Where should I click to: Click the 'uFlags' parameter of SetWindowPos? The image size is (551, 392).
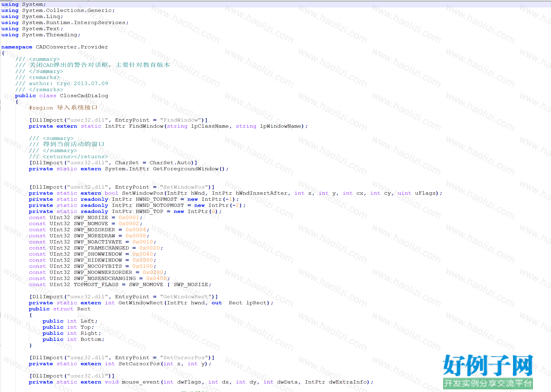tap(425, 193)
